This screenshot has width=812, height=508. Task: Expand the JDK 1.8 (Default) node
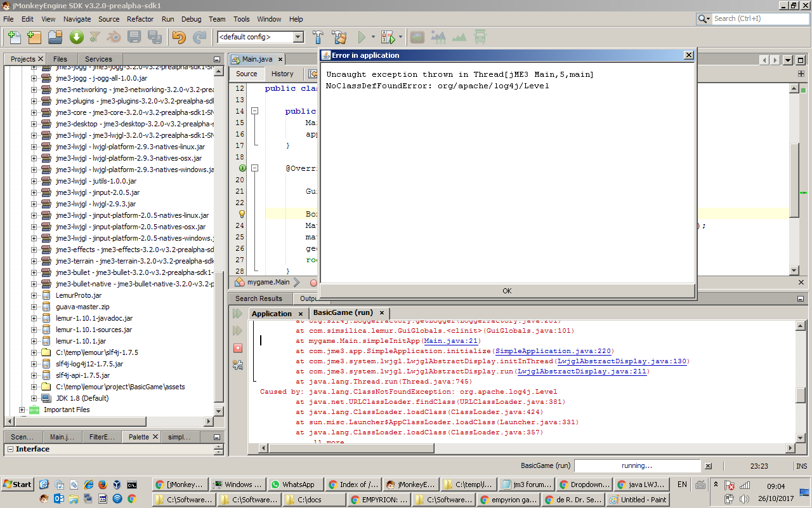point(34,398)
